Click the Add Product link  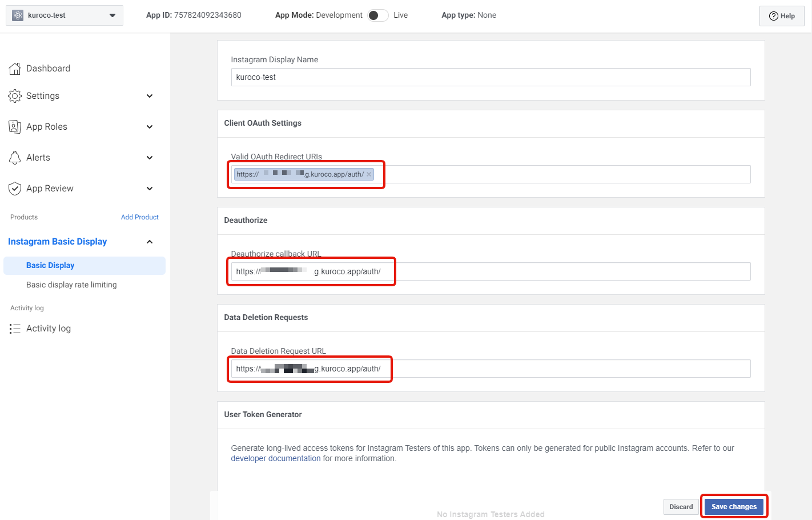[x=139, y=217]
